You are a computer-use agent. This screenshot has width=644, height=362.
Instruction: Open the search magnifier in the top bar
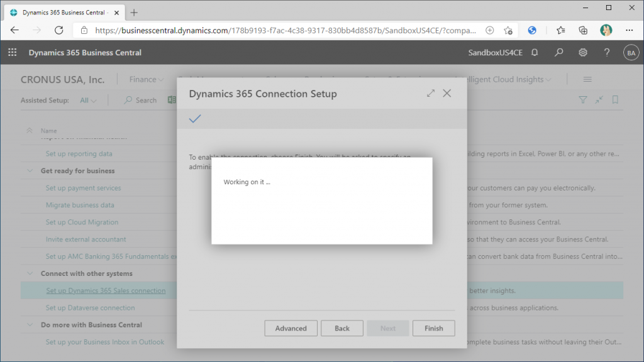coord(558,53)
